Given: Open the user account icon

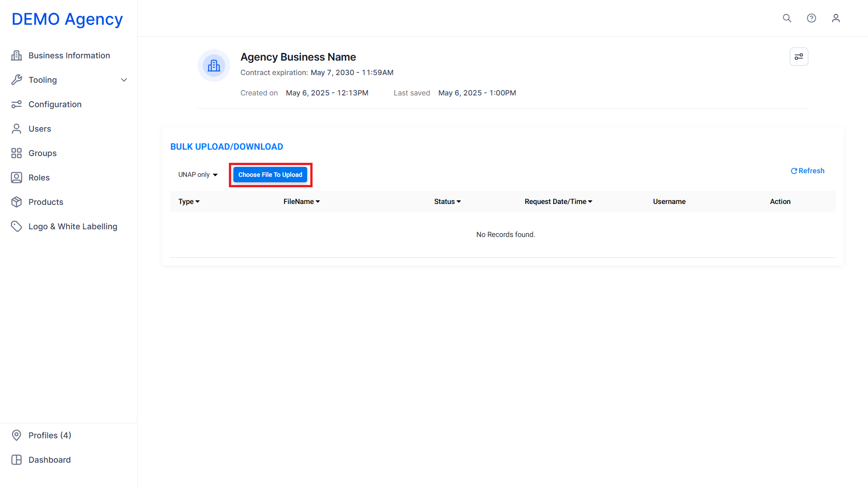Looking at the screenshot, I should (836, 18).
